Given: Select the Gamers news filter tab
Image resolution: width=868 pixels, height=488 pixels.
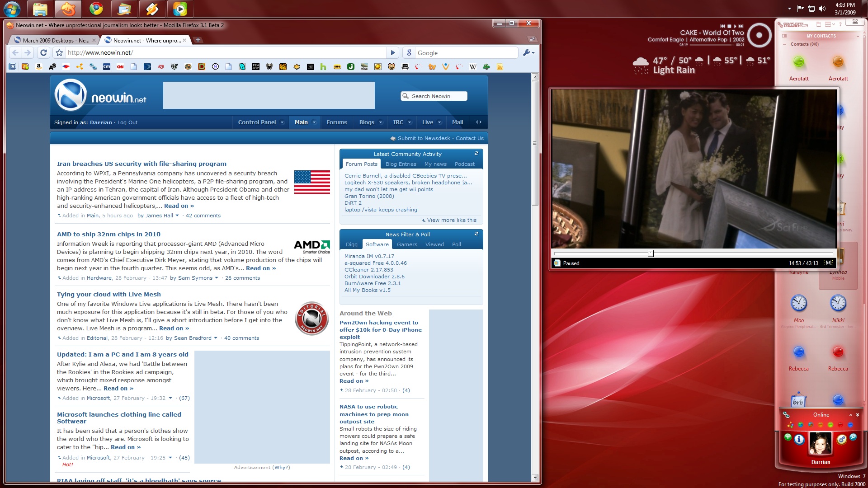Looking at the screenshot, I should pos(407,244).
